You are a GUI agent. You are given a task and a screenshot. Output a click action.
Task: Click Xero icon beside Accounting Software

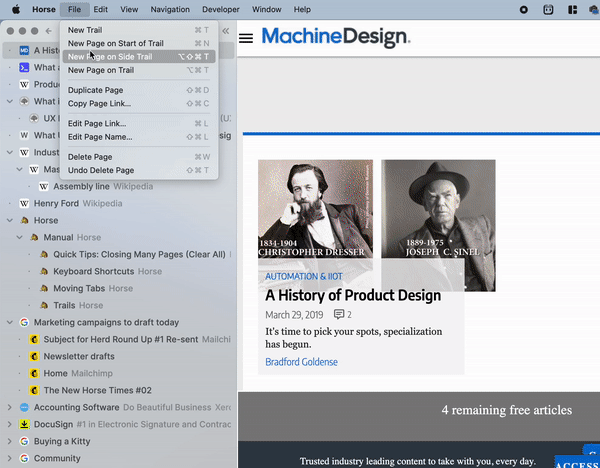[24, 407]
